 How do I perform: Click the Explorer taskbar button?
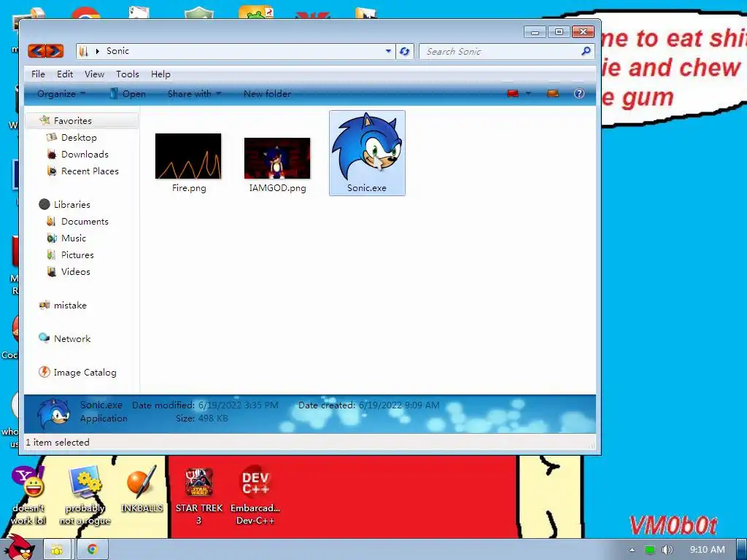click(57, 550)
